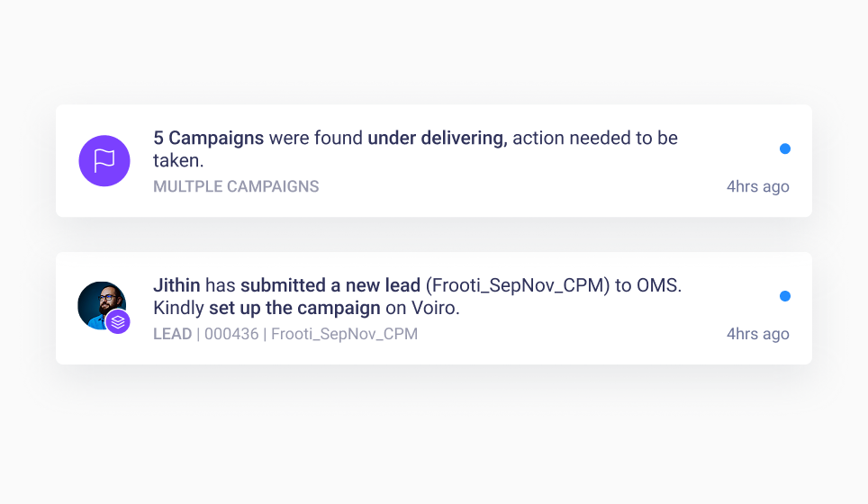Click the bold "under delivering," text
868x504 pixels.
(438, 139)
